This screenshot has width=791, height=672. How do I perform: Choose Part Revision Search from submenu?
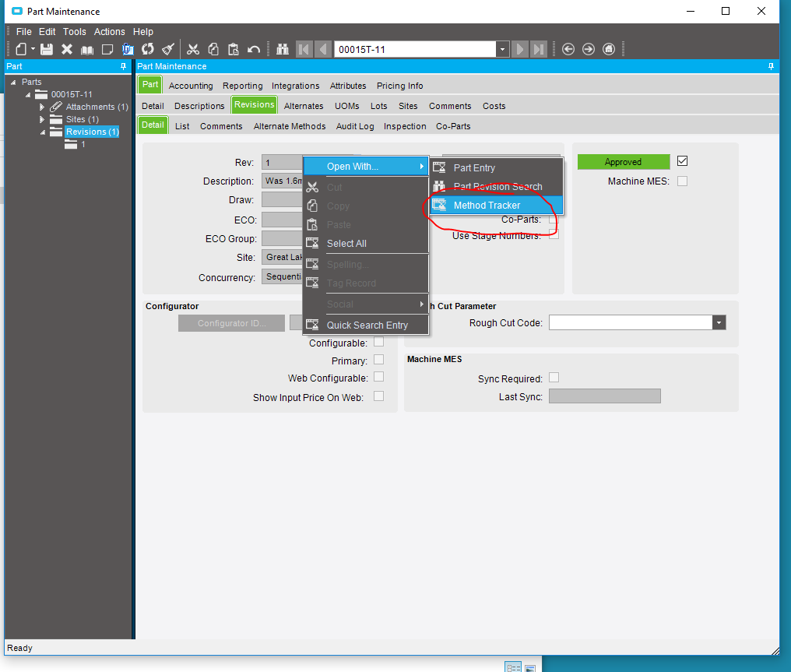tap(497, 187)
